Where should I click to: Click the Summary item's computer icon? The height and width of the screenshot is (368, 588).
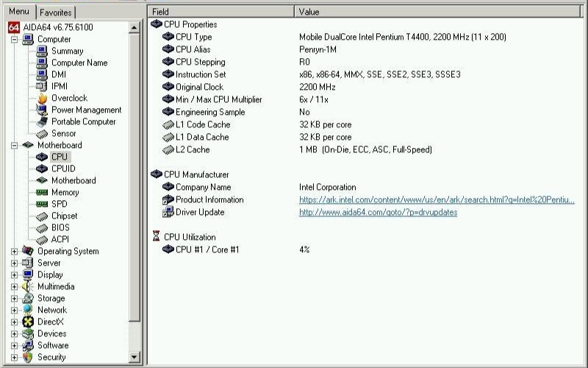(42, 51)
